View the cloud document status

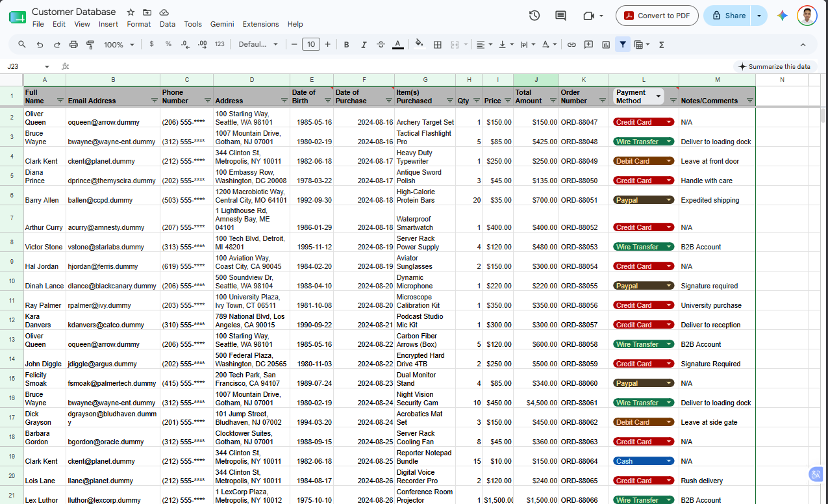coord(164,12)
